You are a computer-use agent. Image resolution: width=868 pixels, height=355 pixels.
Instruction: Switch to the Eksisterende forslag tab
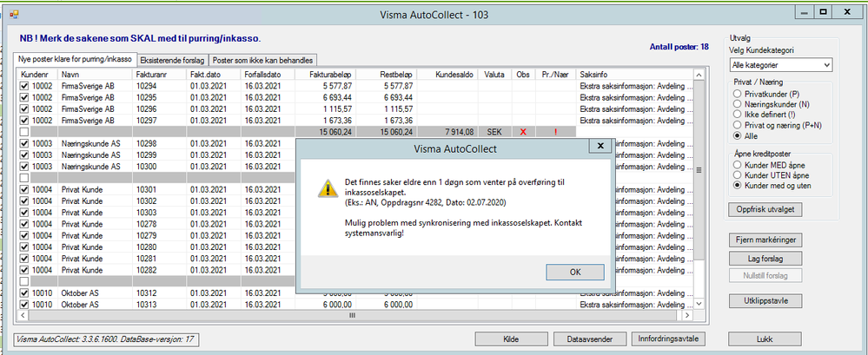171,60
